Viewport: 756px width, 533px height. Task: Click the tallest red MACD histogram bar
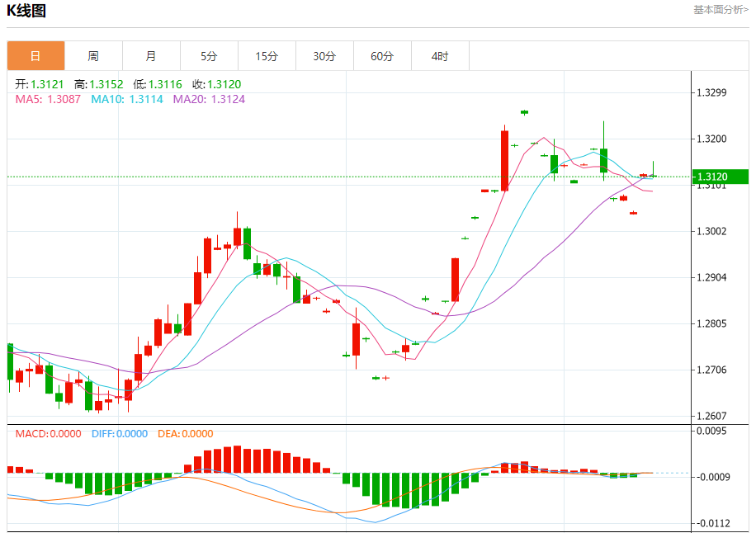tap(237, 460)
